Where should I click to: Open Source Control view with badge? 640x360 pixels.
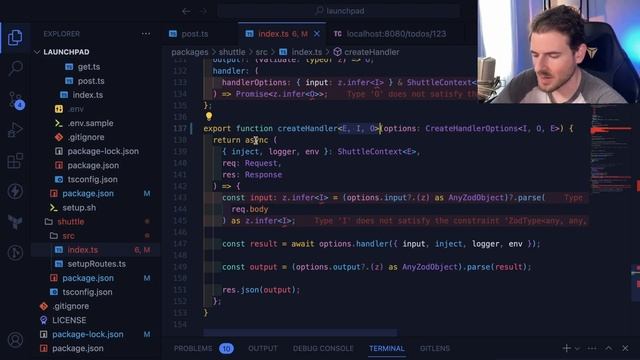16,99
